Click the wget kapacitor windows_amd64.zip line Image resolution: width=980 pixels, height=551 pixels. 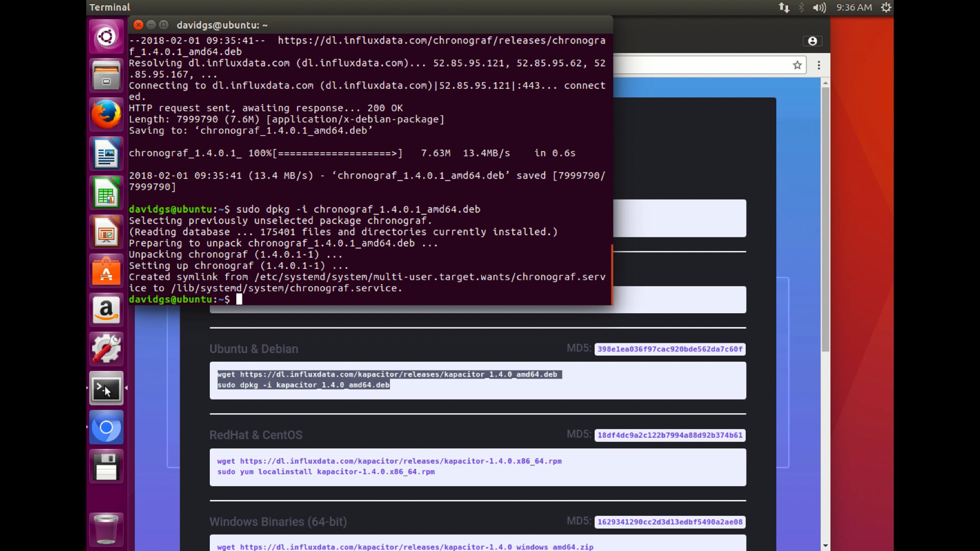405,547
